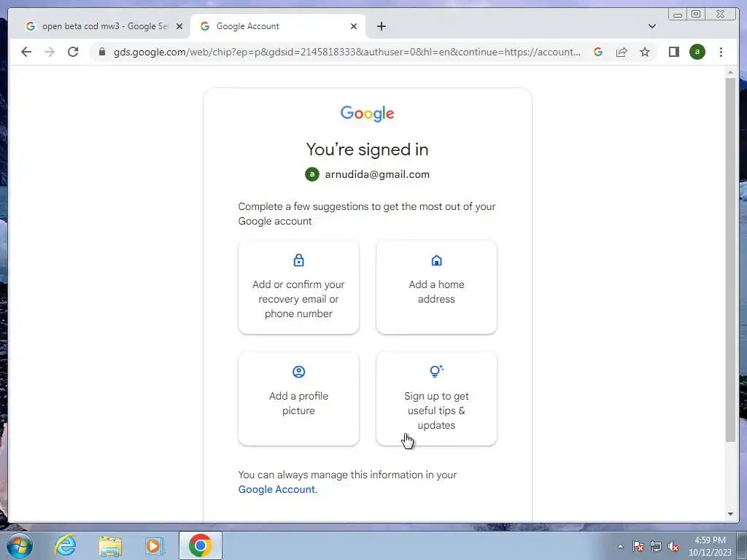Open Chrome three-dot menu
Viewport: 747px width, 560px height.
[721, 52]
